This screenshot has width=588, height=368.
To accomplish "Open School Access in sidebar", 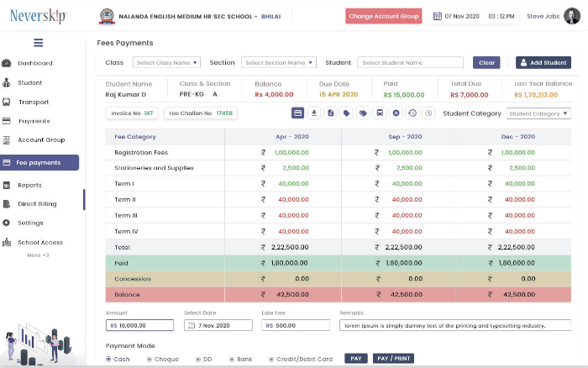I will coord(40,242).
